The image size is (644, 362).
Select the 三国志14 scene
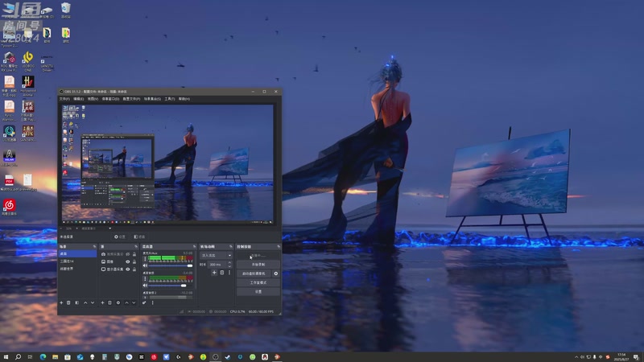pos(77,261)
